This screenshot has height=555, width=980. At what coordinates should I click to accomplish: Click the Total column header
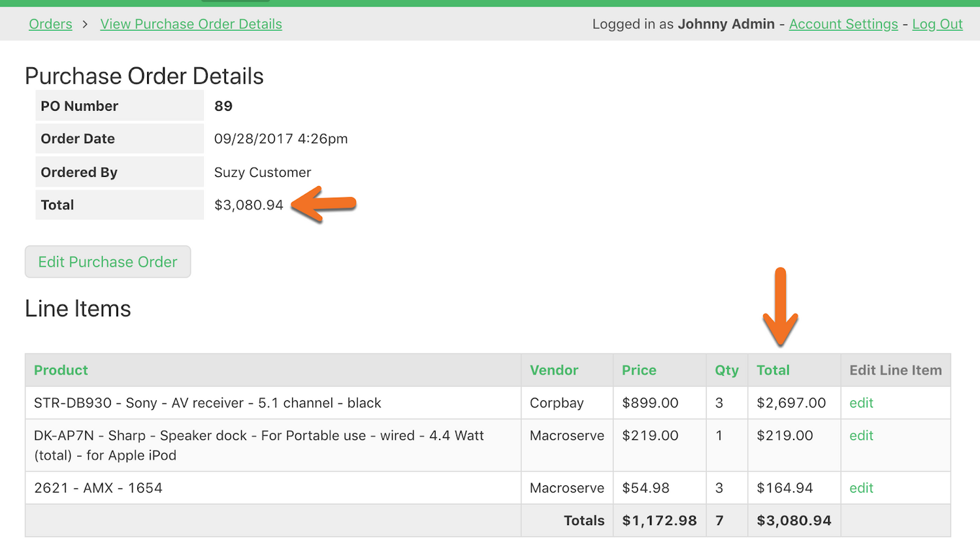773,370
